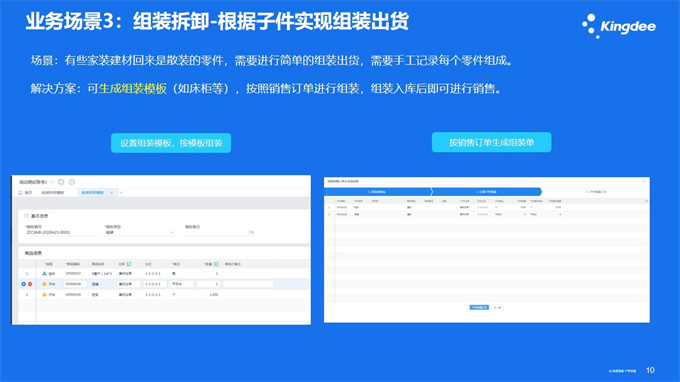The height and width of the screenshot is (382, 680).
Task: Click the green icon in warehouse column header
Action: 129,264
